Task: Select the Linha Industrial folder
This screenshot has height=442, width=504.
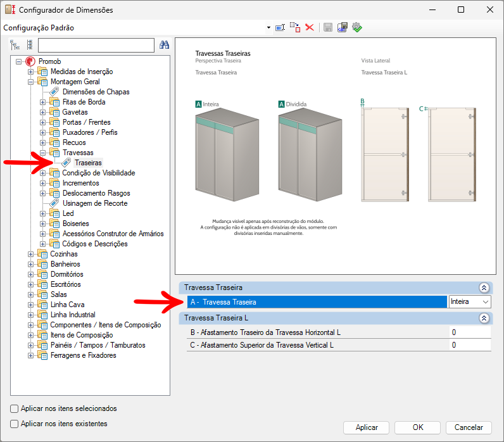Action: (x=73, y=315)
